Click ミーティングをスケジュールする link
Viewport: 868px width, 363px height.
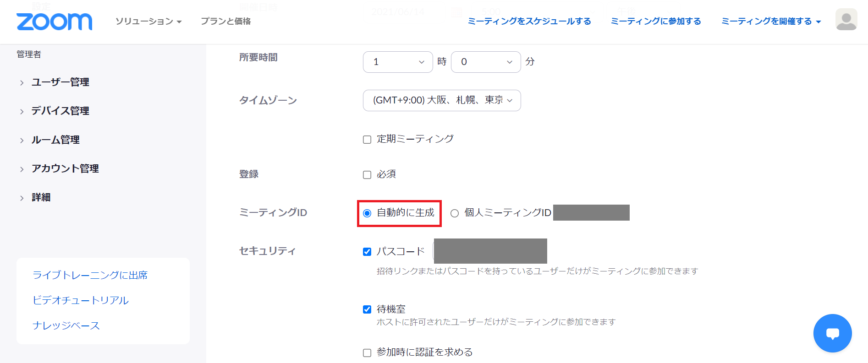(x=529, y=22)
